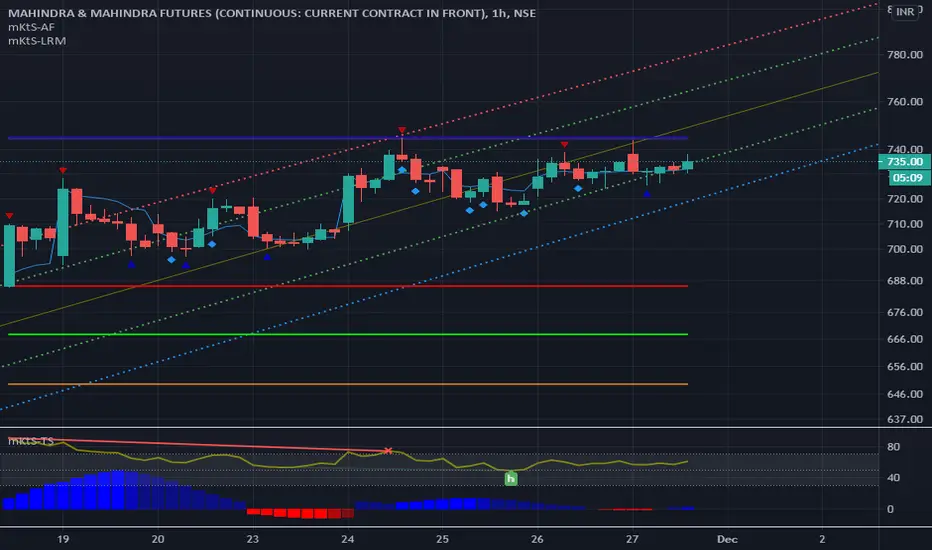Click the 656.00 price axis label
The height and width of the screenshot is (550, 932).
(905, 367)
